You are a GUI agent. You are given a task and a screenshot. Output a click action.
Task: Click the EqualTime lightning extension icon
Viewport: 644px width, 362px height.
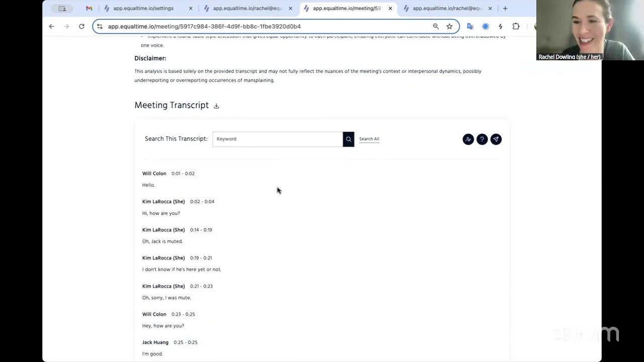click(x=501, y=26)
